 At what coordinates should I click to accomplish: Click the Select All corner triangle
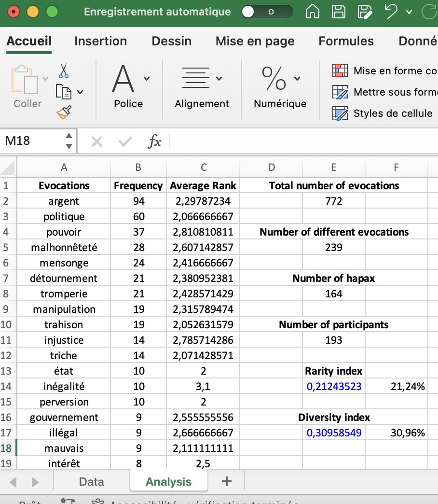pyautogui.click(x=8, y=168)
